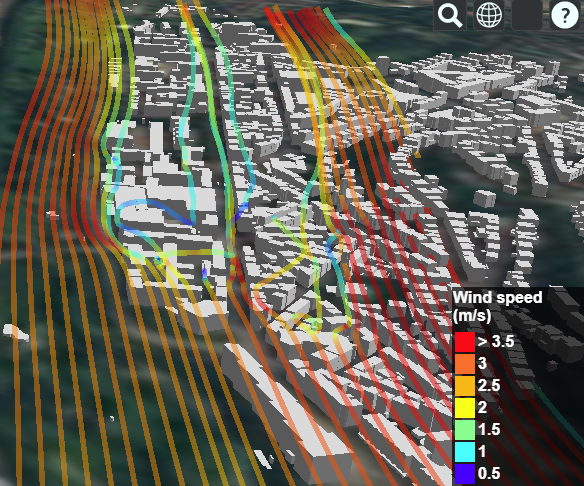This screenshot has width=584, height=486.
Task: Click the blank dark toolbar button
Action: pyautogui.click(x=527, y=15)
